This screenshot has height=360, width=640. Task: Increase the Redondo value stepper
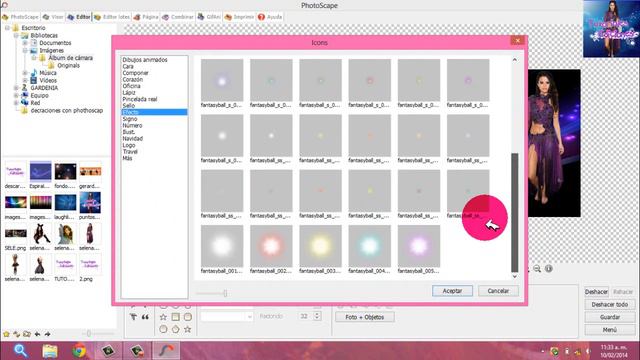(317, 313)
